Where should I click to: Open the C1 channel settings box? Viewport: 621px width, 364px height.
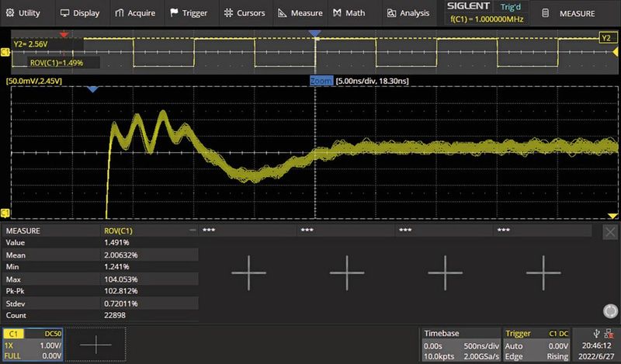coord(33,344)
